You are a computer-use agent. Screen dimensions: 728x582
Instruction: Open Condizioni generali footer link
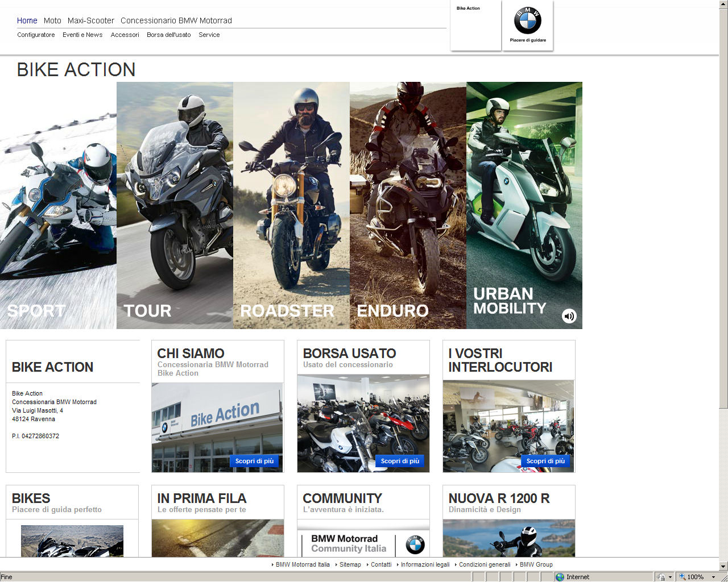point(485,564)
